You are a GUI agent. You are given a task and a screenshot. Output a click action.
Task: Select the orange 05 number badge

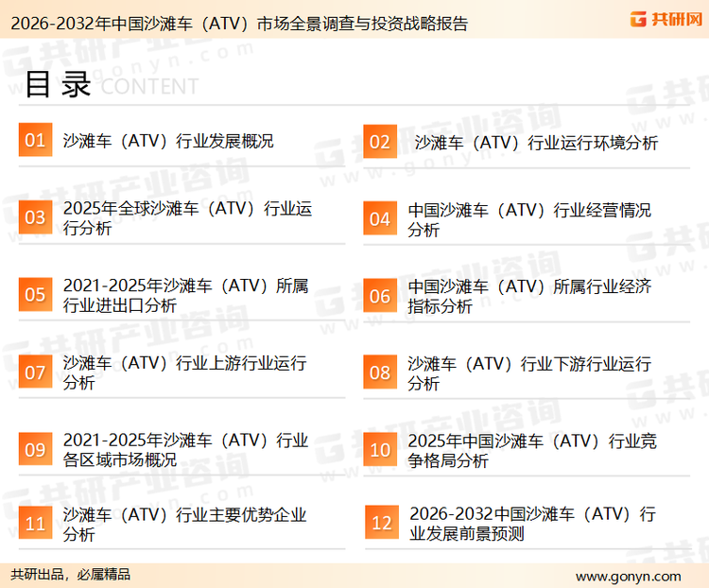click(x=35, y=294)
